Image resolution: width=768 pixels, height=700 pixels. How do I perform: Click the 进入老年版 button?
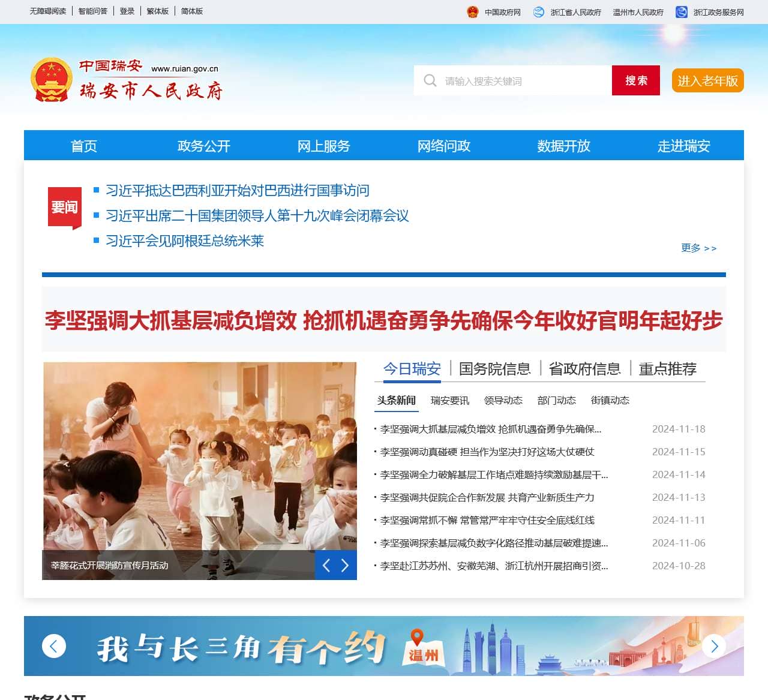[708, 81]
